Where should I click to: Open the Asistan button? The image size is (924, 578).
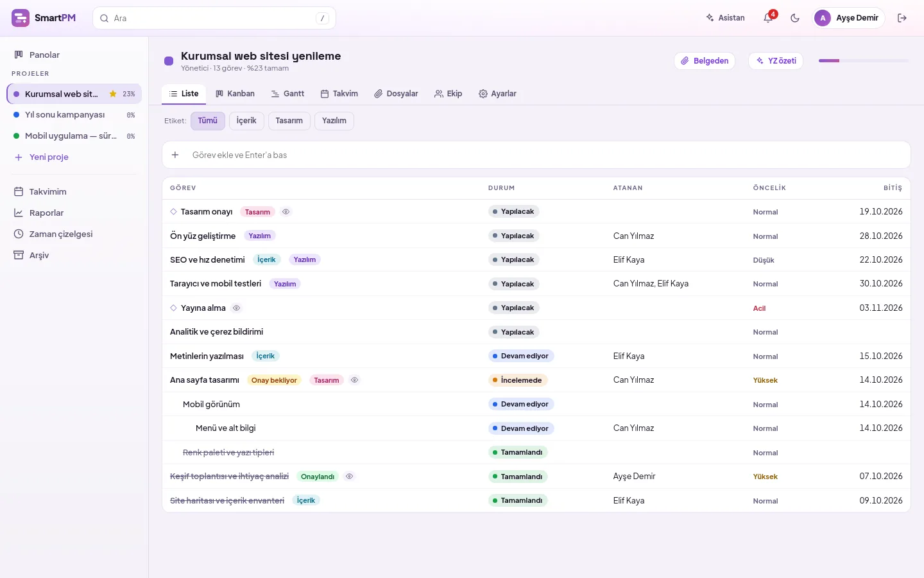point(725,18)
